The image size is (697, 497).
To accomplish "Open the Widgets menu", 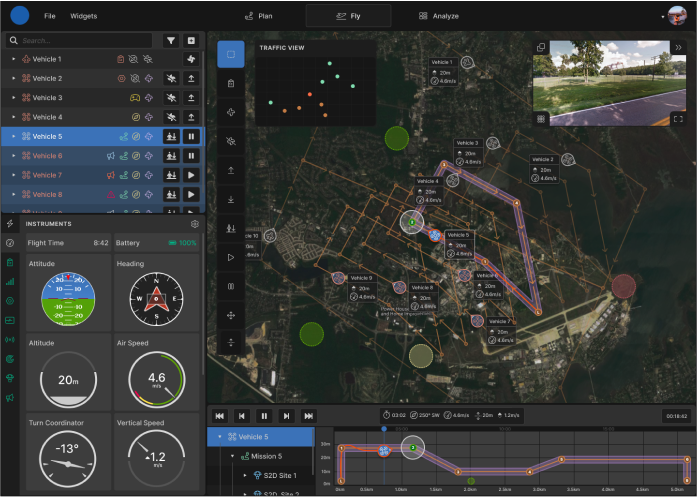I will tap(84, 16).
